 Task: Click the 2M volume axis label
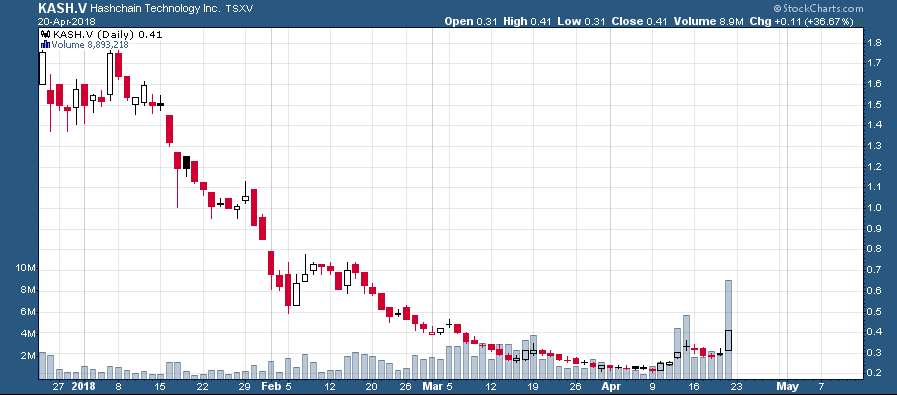coord(29,356)
